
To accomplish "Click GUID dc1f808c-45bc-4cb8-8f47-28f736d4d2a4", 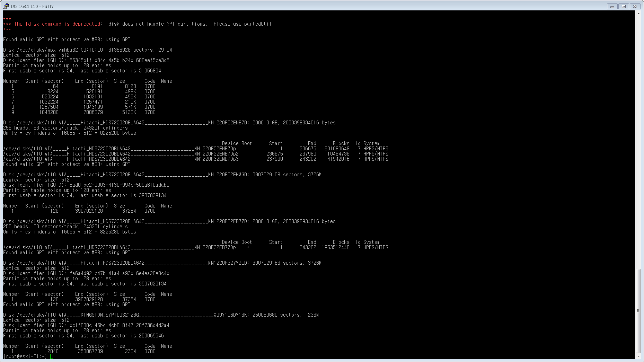I will click(120, 325).
